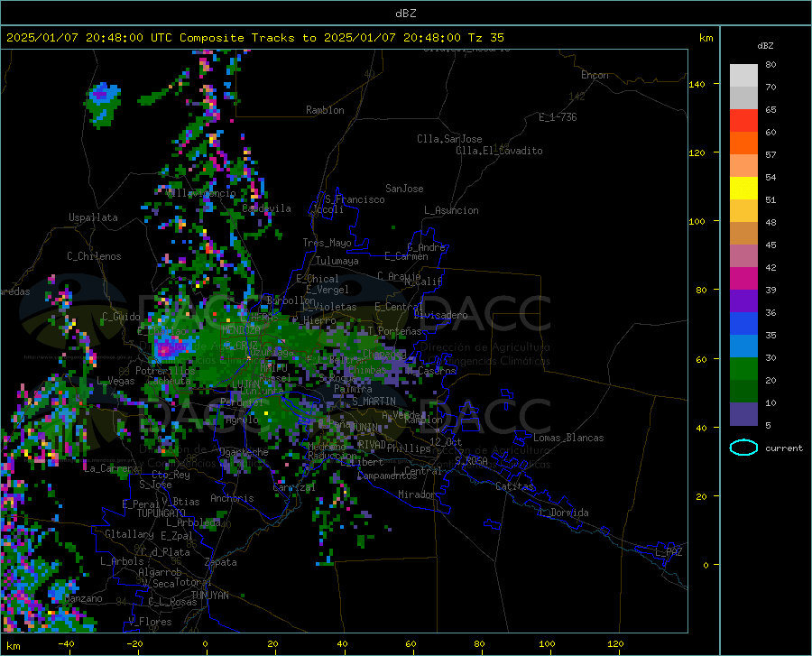The image size is (812, 656).
Task: Click the 'SanJose' map label
Action: pos(404,189)
